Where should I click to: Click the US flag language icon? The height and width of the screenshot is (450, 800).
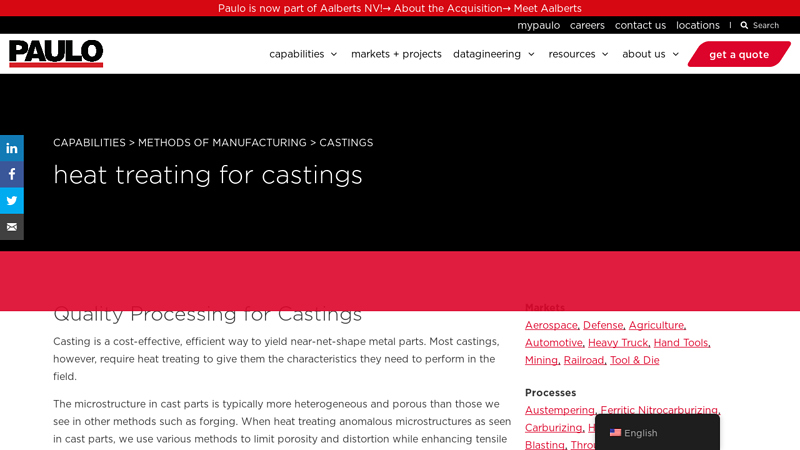click(615, 433)
